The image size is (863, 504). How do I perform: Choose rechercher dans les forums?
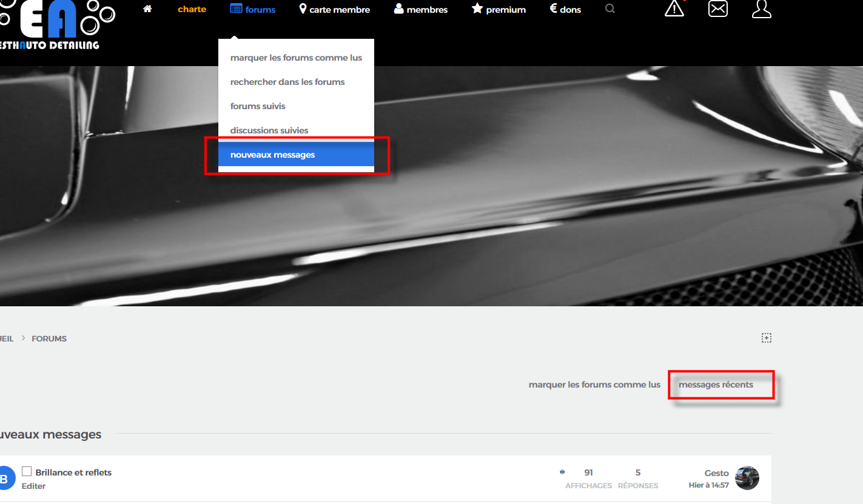287,82
